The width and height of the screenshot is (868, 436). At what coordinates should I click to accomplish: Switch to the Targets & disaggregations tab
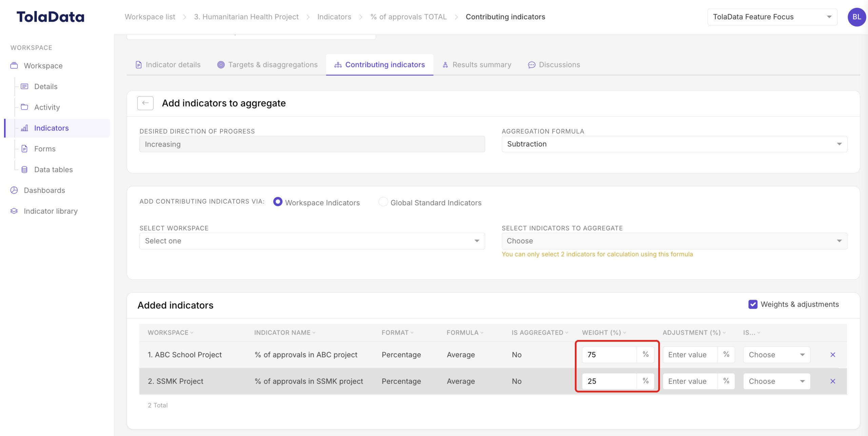tap(267, 65)
